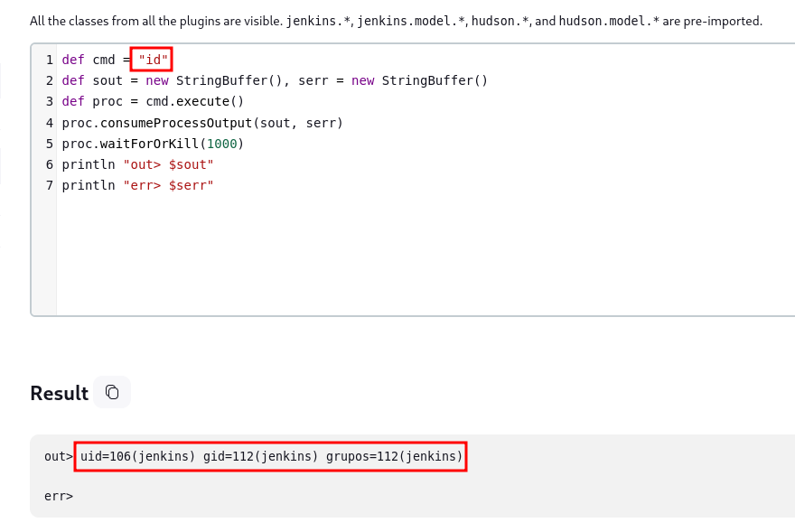Click line number 4 in the editor gutter
The image size is (795, 532).
click(49, 123)
